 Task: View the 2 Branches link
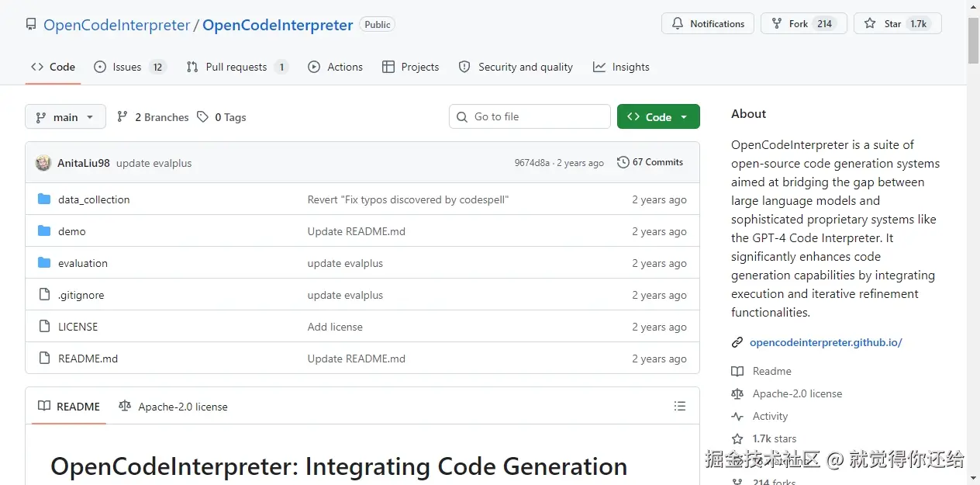(x=153, y=117)
